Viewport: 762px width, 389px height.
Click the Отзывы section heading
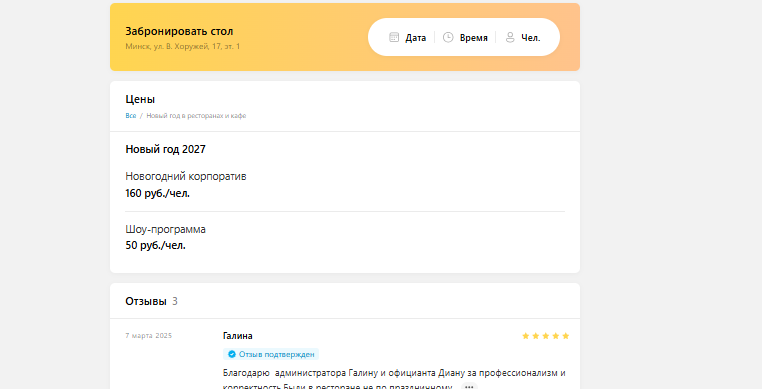pyautogui.click(x=146, y=301)
